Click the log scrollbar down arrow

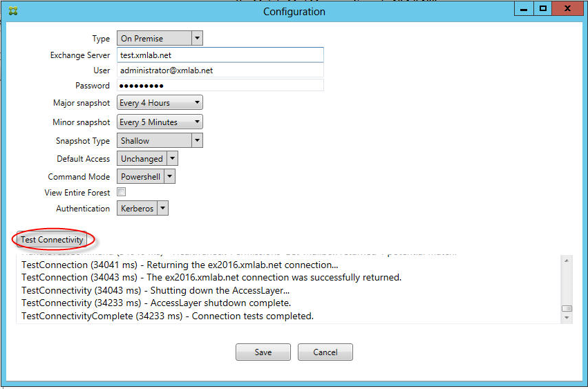pos(567,318)
